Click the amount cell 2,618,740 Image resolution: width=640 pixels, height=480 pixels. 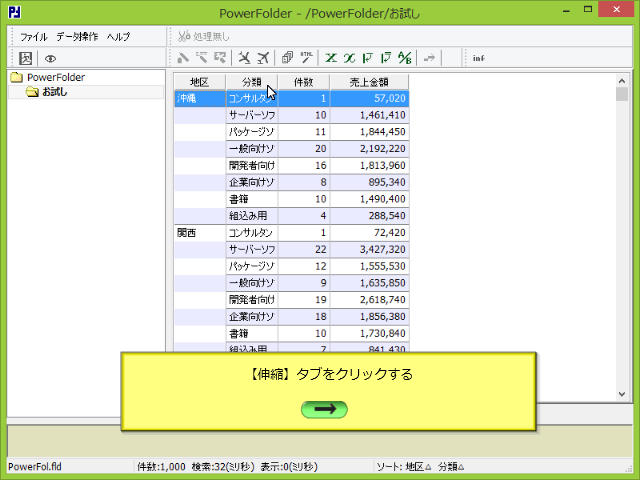(x=369, y=300)
